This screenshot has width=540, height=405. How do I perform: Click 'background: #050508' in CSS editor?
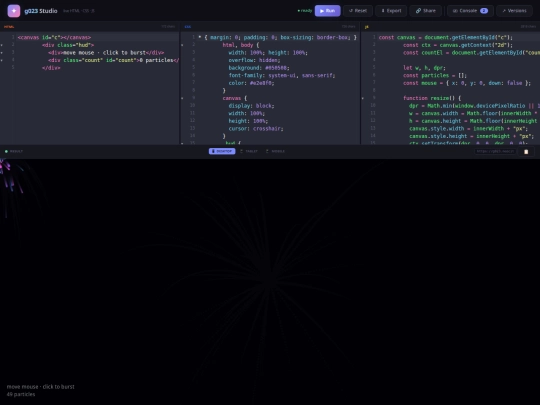coord(259,68)
